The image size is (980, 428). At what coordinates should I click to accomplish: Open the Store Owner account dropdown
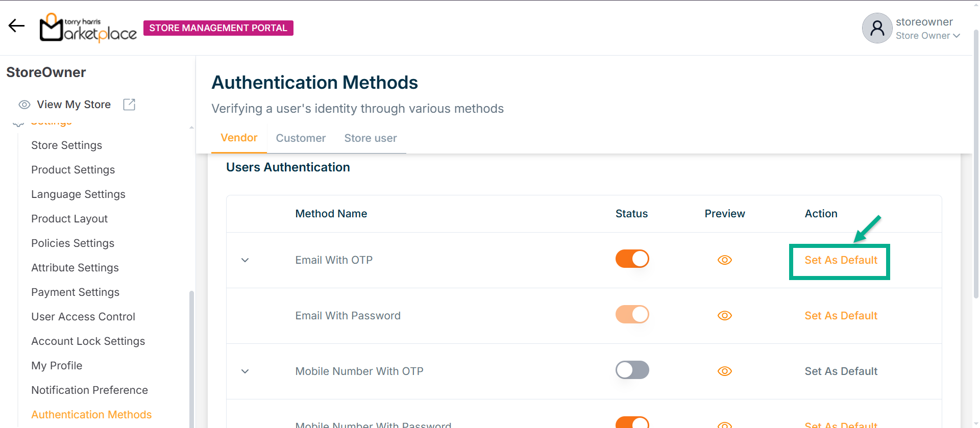coord(928,36)
